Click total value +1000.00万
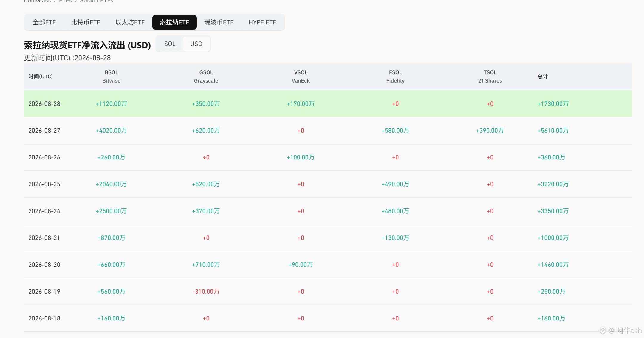The height and width of the screenshot is (338, 644). (x=553, y=238)
